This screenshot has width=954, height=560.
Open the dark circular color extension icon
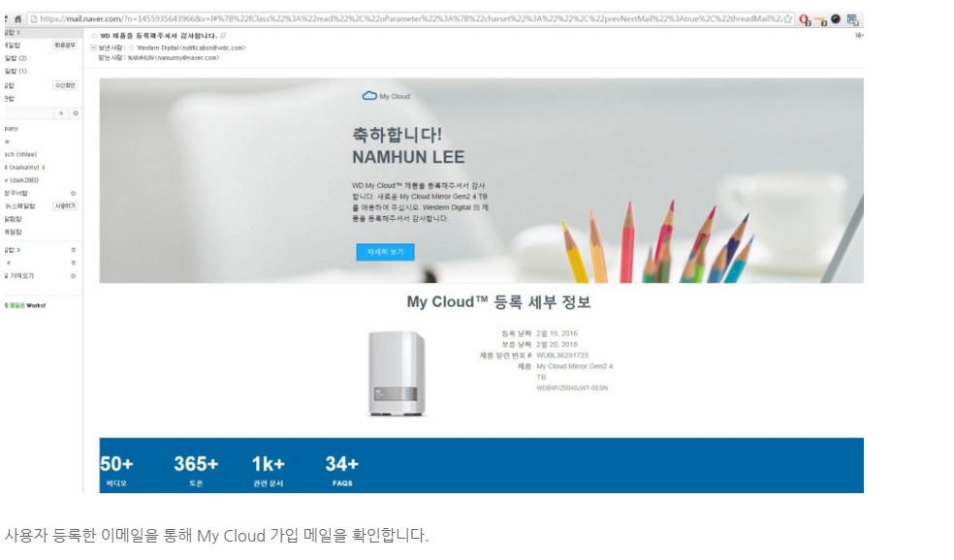click(836, 18)
